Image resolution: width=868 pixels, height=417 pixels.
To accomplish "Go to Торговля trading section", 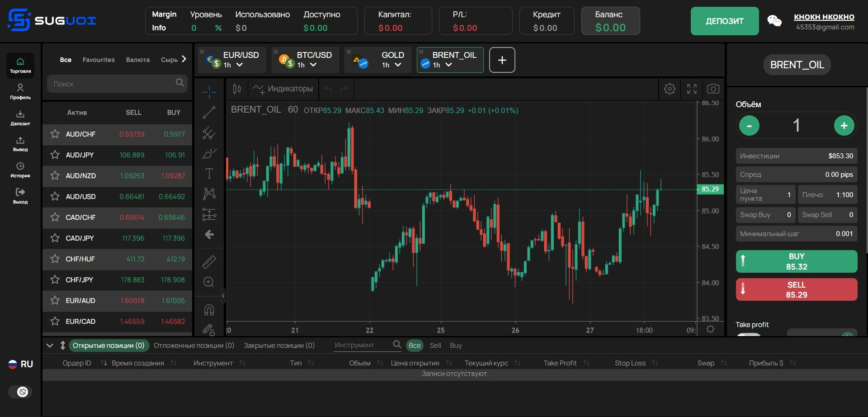I will pos(20,65).
